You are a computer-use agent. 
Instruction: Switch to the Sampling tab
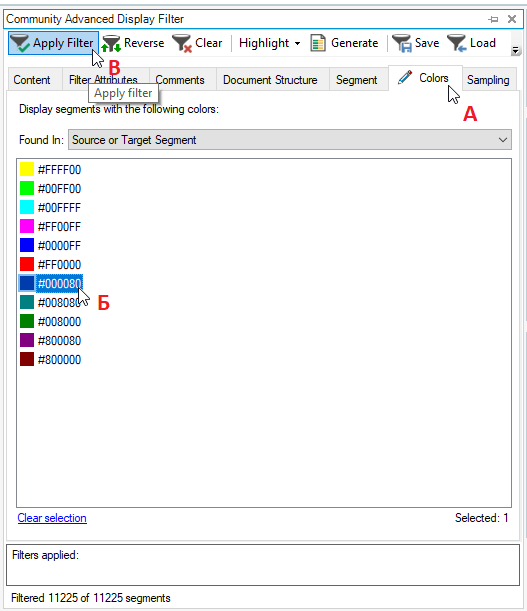488,80
